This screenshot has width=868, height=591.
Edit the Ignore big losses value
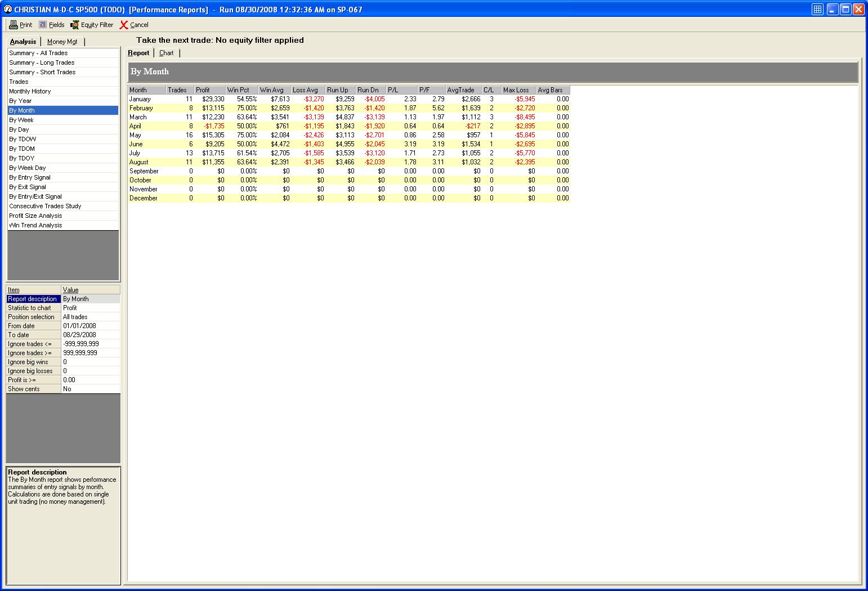pyautogui.click(x=91, y=371)
